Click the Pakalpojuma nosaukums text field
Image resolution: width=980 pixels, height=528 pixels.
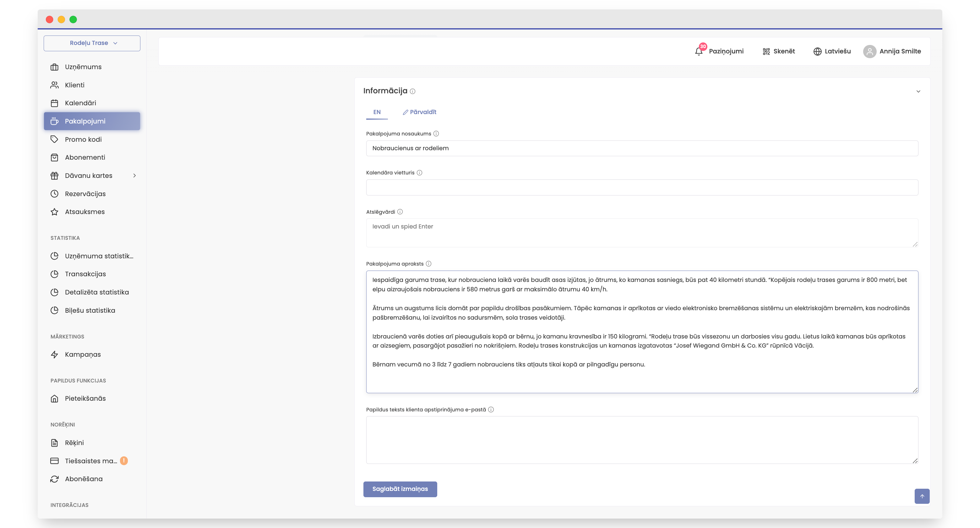pyautogui.click(x=642, y=148)
